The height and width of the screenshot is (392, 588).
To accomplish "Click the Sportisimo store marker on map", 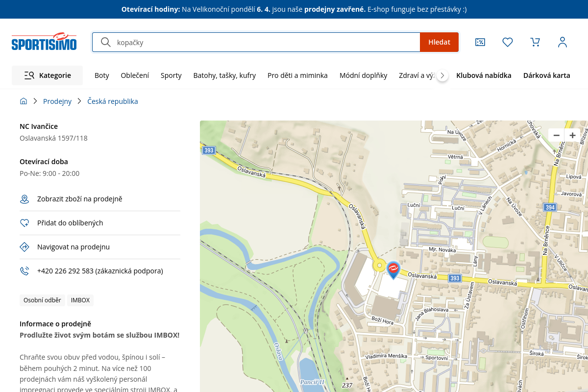I will click(x=393, y=269).
